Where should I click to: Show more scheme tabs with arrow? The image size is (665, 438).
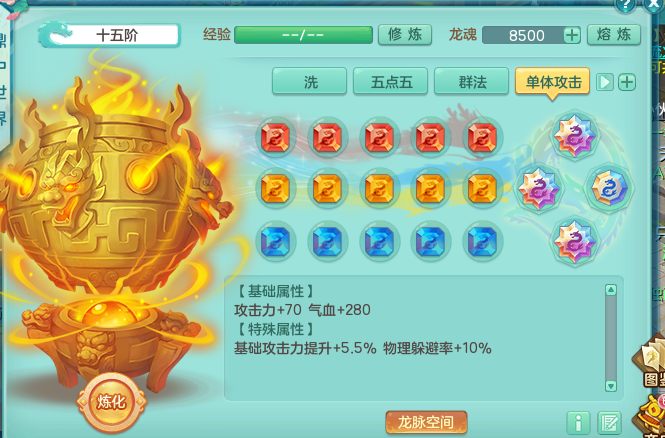coord(605,82)
